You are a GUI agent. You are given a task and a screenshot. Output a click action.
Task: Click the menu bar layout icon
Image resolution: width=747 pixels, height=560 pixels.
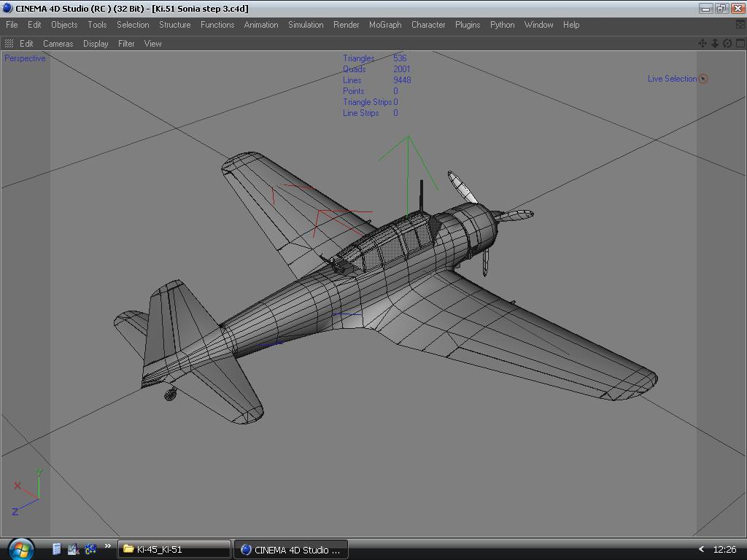tap(740, 25)
